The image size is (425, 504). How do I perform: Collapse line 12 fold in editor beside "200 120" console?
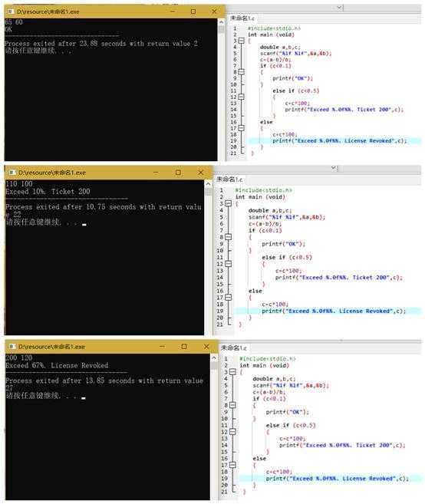232,432
